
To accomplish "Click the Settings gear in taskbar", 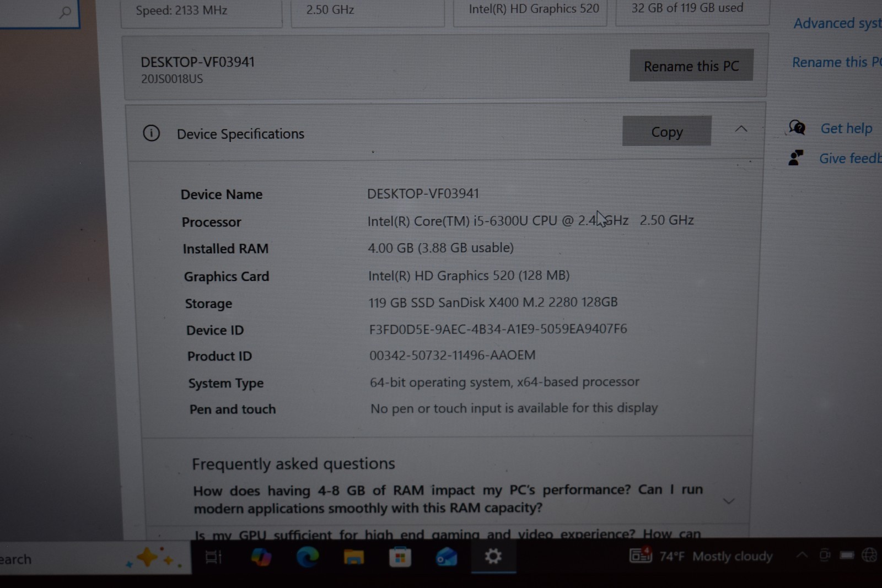I will coord(493,556).
